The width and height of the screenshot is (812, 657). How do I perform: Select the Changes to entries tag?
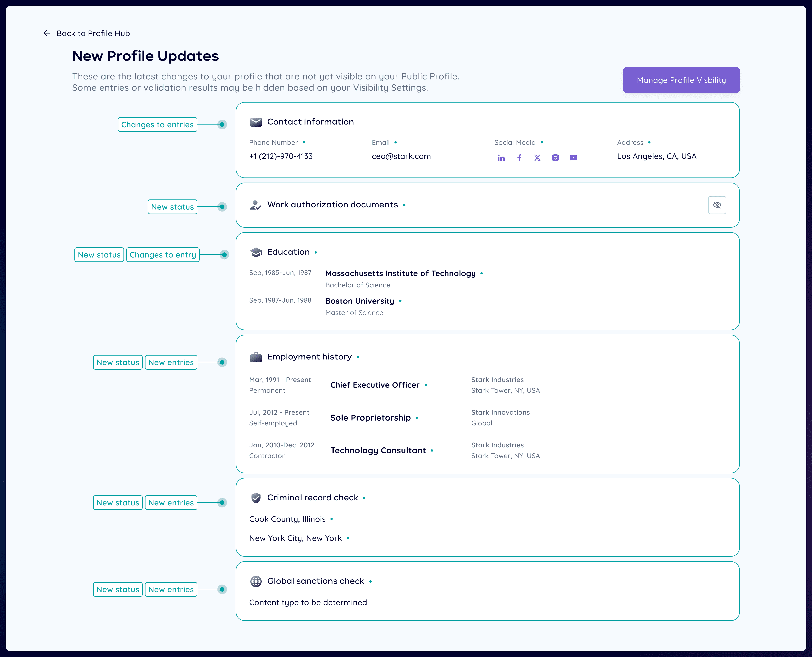tap(157, 125)
